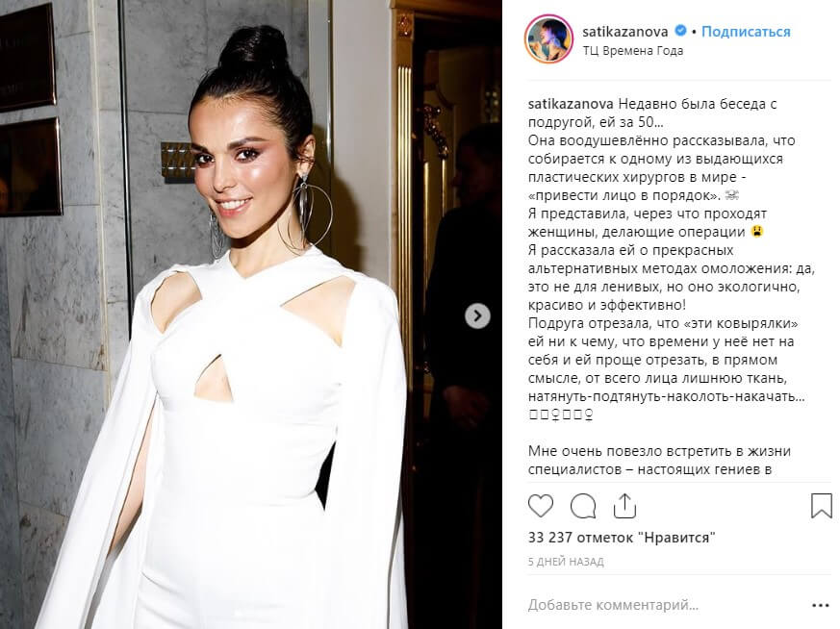Screen dimensions: 840x629
Task: Click the scared face emoji in caption
Action: [757, 231]
